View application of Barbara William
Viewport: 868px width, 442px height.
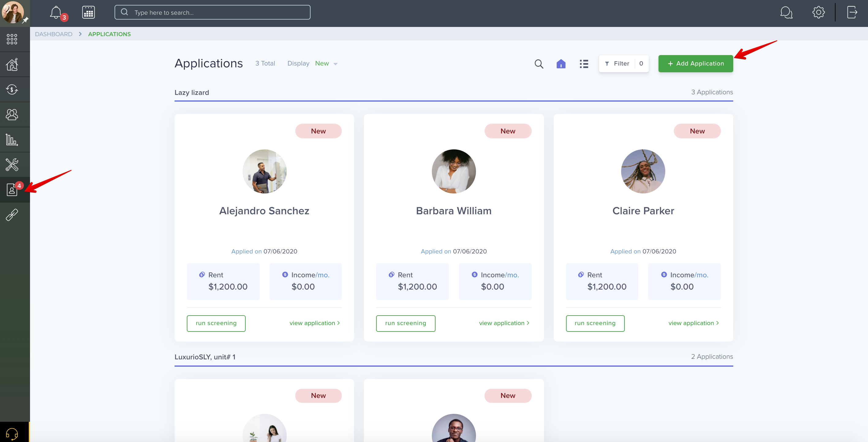[504, 323]
